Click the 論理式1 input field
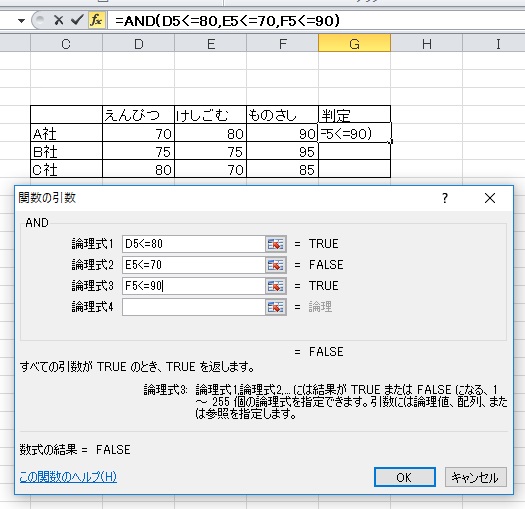Screen dimensions: 525x509 point(194,244)
